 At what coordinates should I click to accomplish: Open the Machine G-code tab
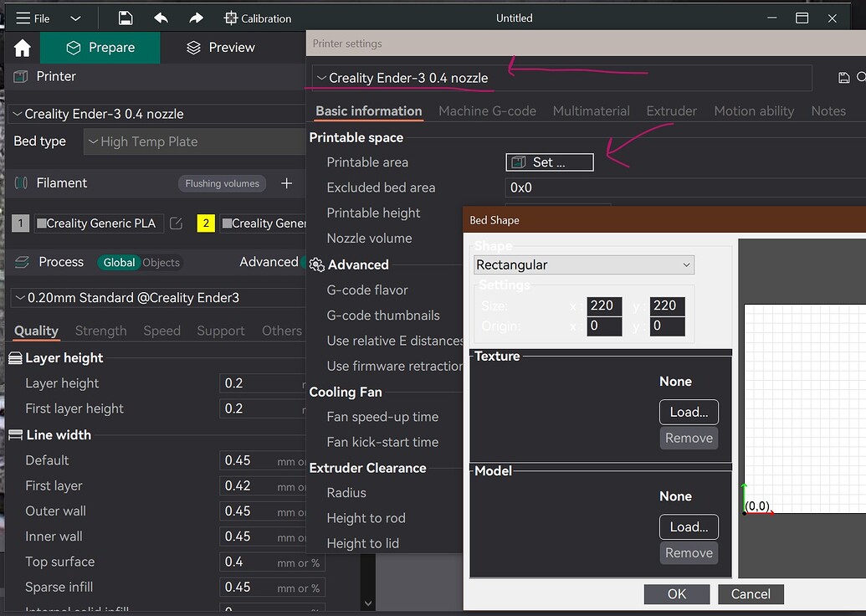pos(487,111)
